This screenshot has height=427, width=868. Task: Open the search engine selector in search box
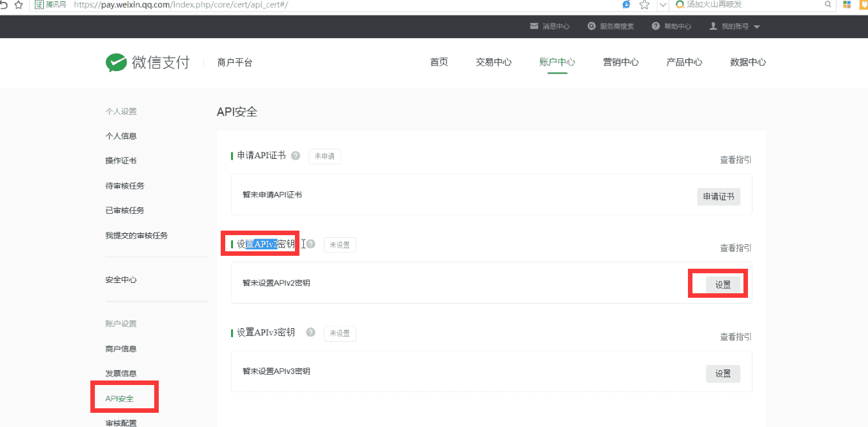pyautogui.click(x=678, y=5)
